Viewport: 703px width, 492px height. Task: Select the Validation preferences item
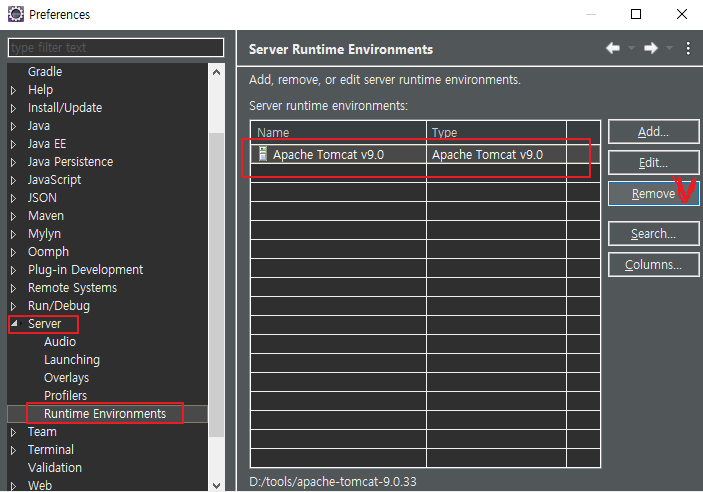click(55, 467)
